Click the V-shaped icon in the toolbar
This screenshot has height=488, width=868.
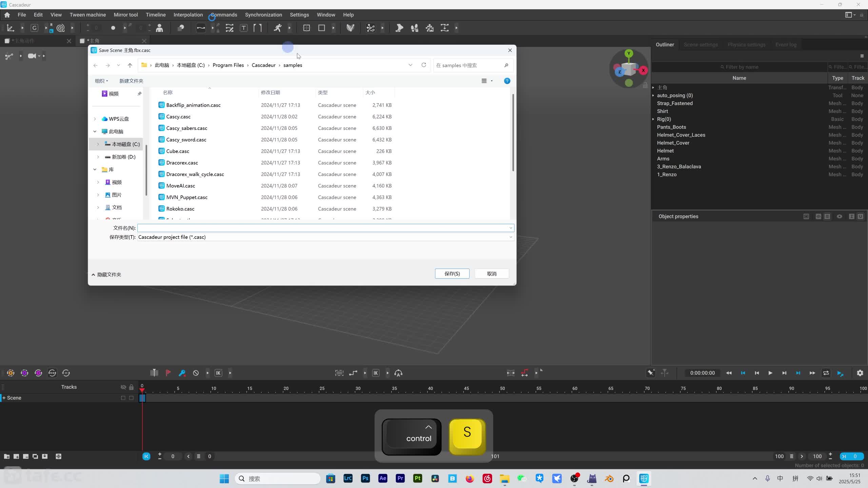350,28
